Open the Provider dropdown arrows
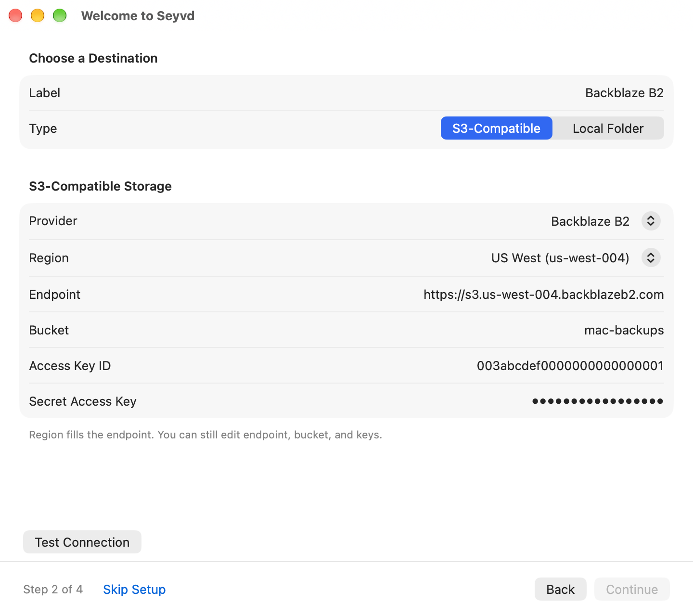Viewport: 693px width, 616px height. click(x=651, y=221)
